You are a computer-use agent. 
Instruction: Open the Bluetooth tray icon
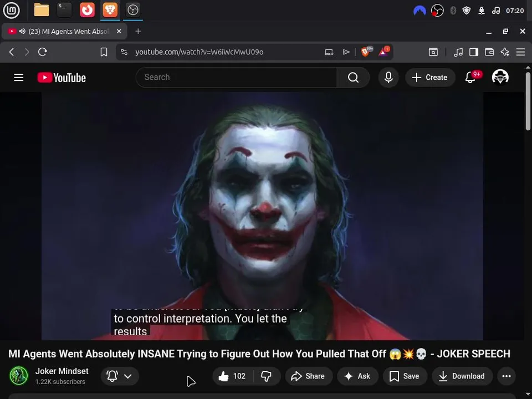(453, 11)
